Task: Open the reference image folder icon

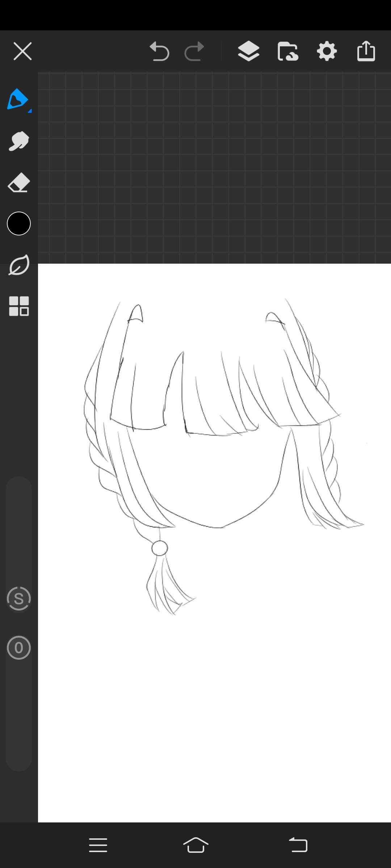Action: click(x=288, y=51)
